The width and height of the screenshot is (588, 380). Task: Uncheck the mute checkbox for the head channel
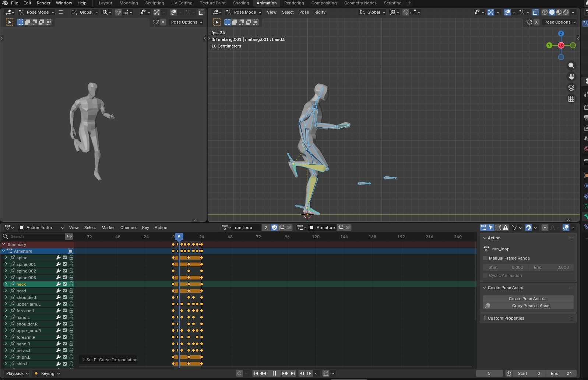[65, 291]
